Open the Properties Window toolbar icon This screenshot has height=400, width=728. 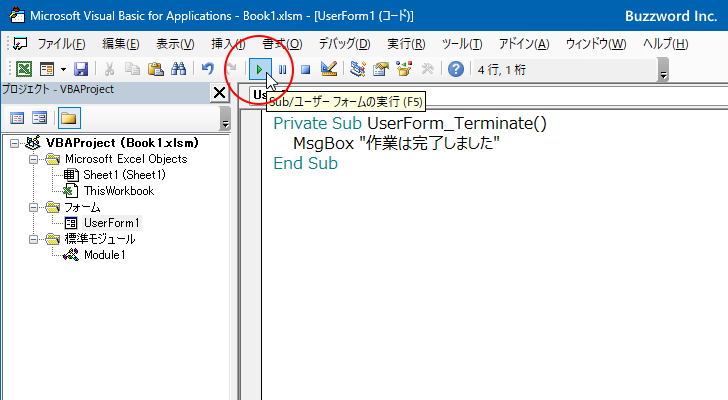click(x=381, y=70)
